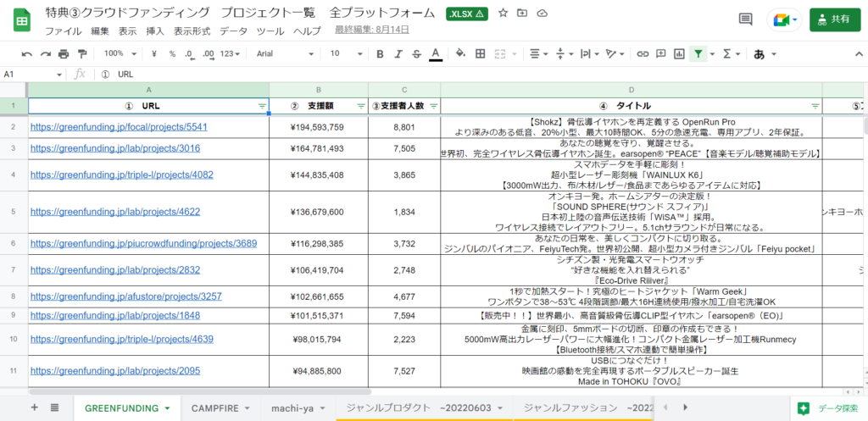Open ファイル menu
This screenshot has width=868, height=421.
pyautogui.click(x=63, y=31)
